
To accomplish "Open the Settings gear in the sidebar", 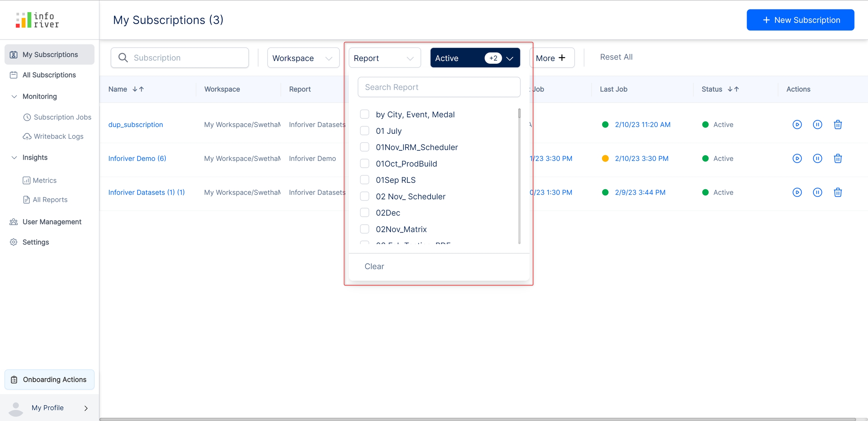I will (14, 242).
